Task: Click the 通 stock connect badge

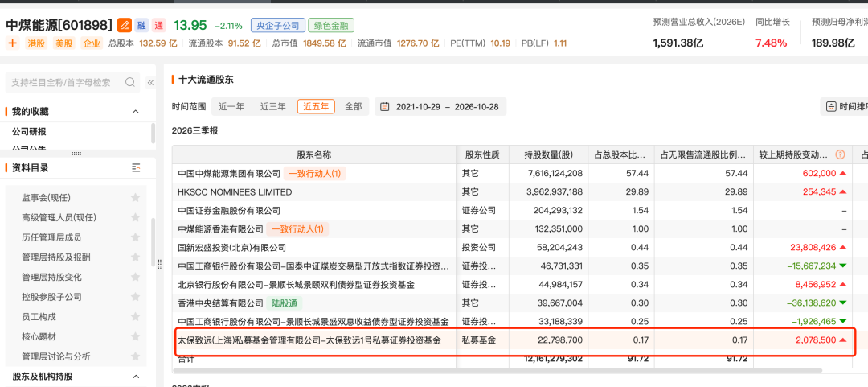Action: (x=159, y=25)
